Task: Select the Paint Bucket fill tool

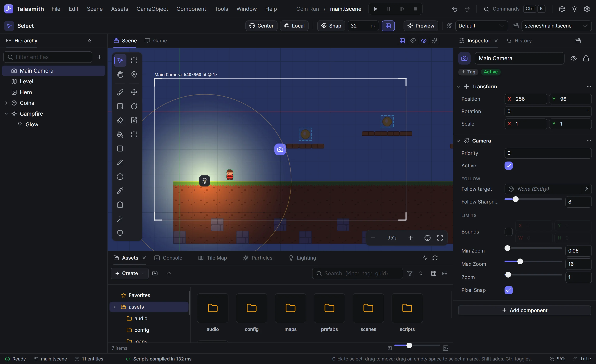Action: coord(120,134)
